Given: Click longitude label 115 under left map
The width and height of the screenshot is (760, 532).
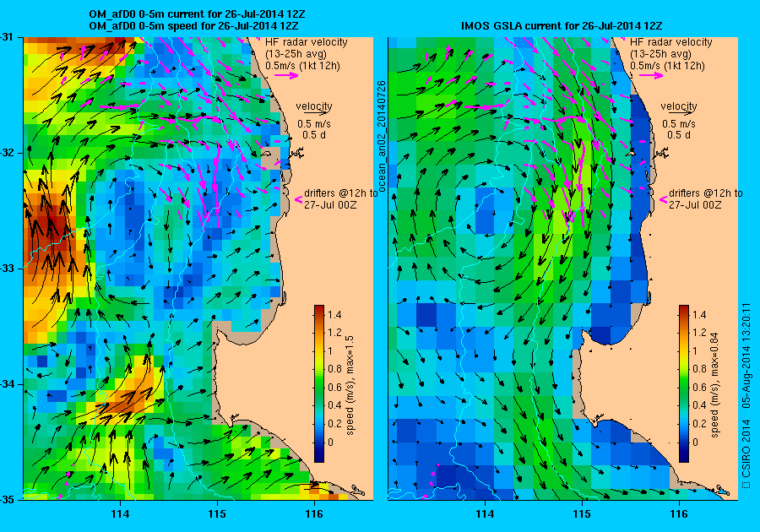Looking at the screenshot, I should 217,514.
